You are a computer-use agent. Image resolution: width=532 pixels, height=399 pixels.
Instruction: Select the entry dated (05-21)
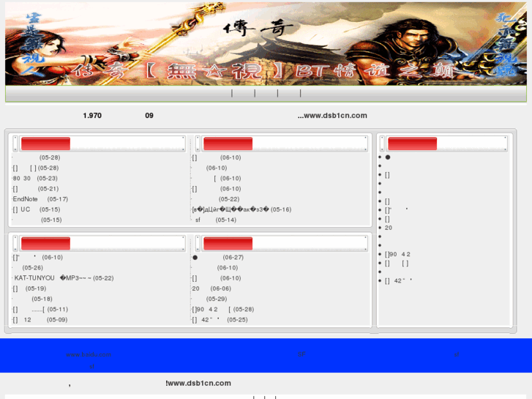click(36, 189)
